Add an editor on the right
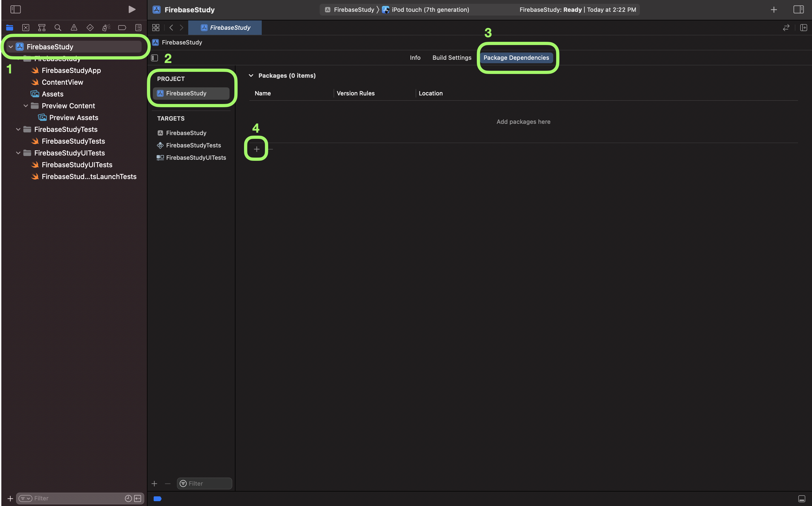This screenshot has height=506, width=812. pyautogui.click(x=803, y=27)
